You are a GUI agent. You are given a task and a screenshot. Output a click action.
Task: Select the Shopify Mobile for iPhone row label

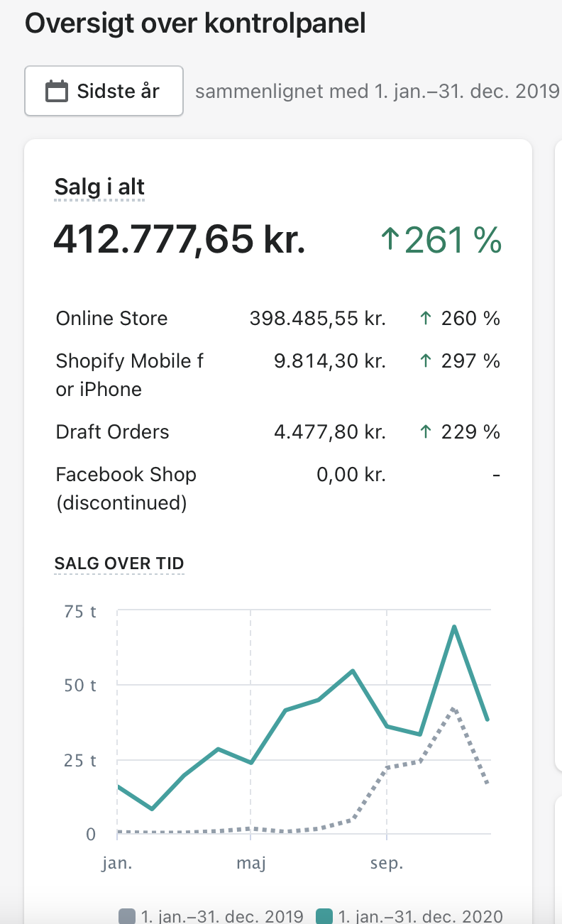coord(129,375)
